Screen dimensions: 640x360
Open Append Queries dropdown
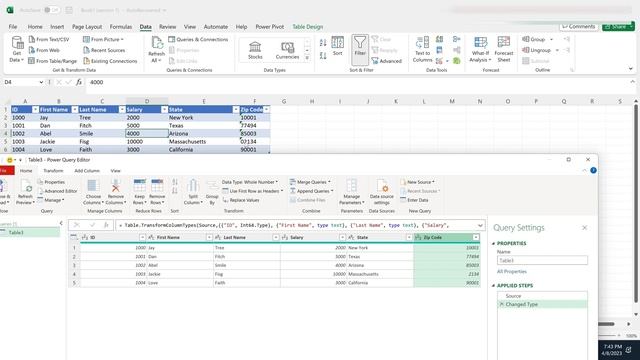click(x=311, y=191)
